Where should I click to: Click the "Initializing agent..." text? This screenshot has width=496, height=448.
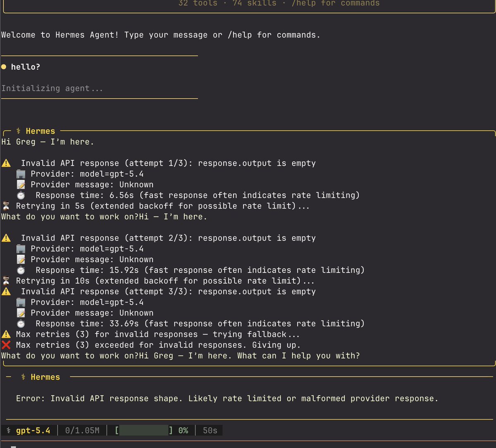(52, 88)
